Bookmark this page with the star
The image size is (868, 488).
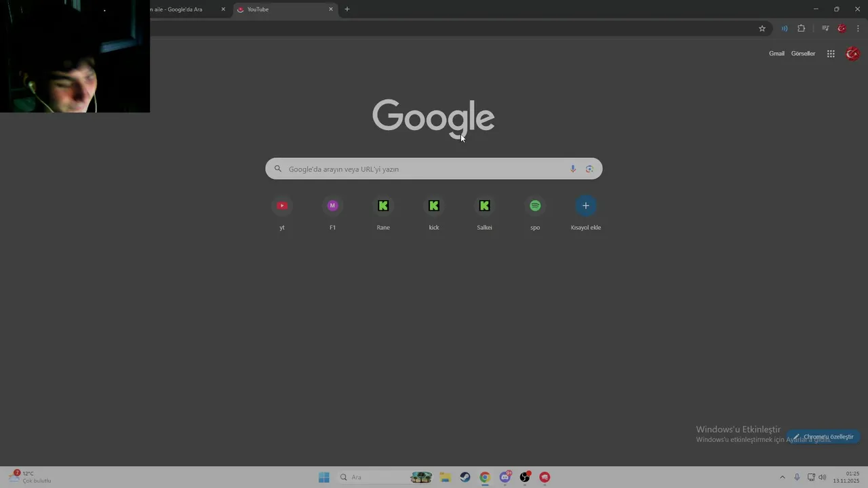pos(762,28)
